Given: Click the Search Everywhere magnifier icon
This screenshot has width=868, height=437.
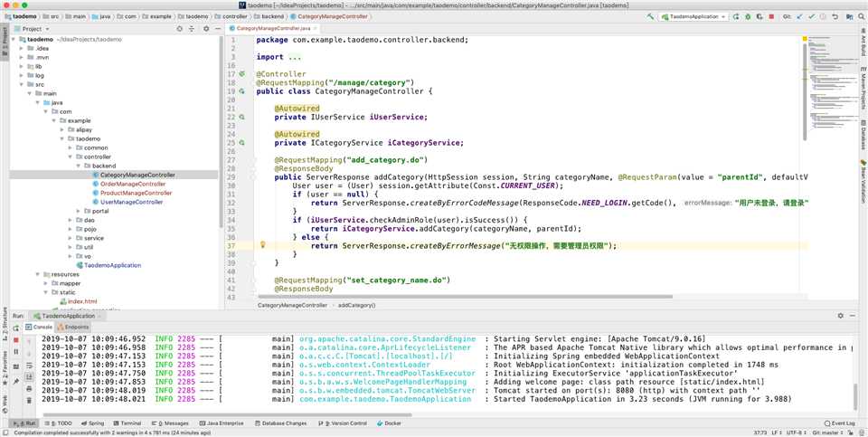Looking at the screenshot, I should (x=861, y=16).
